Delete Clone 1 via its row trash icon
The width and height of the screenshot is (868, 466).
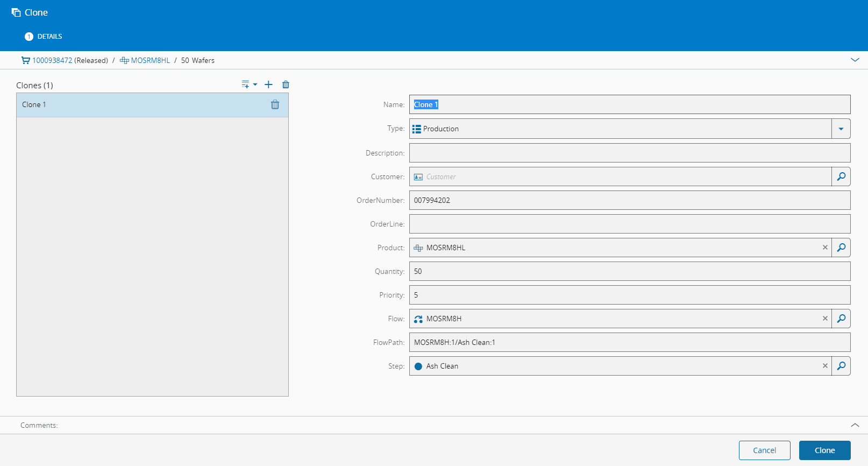point(275,104)
